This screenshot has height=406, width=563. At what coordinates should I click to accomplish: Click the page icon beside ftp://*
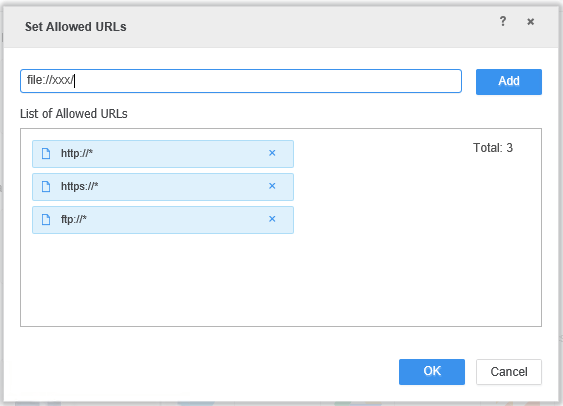point(46,219)
